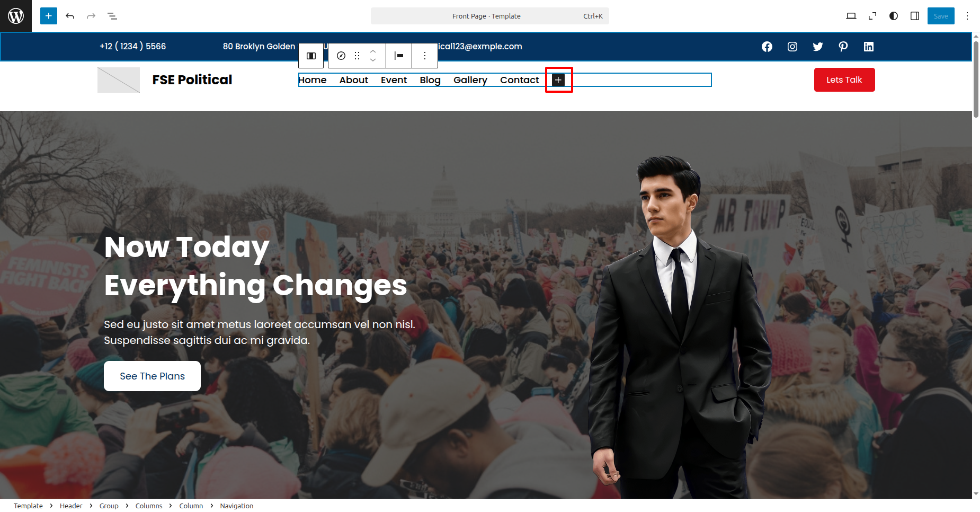Click the Navigation block compass icon
Screen dimensions: 980x512
point(341,56)
